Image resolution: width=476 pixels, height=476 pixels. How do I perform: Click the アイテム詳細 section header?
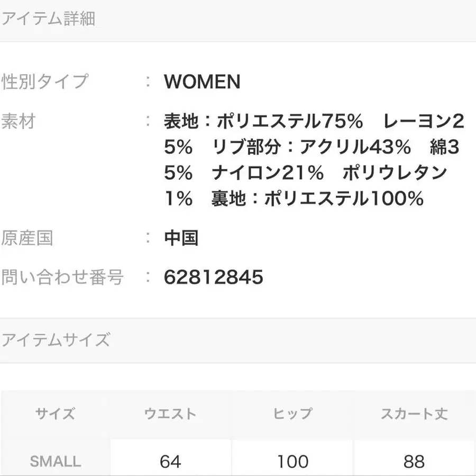tap(49, 20)
